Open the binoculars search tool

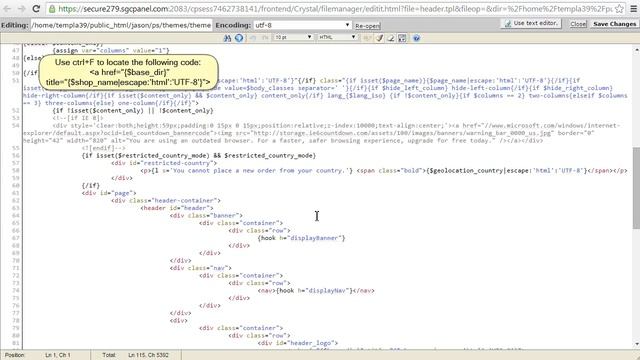pos(227,38)
